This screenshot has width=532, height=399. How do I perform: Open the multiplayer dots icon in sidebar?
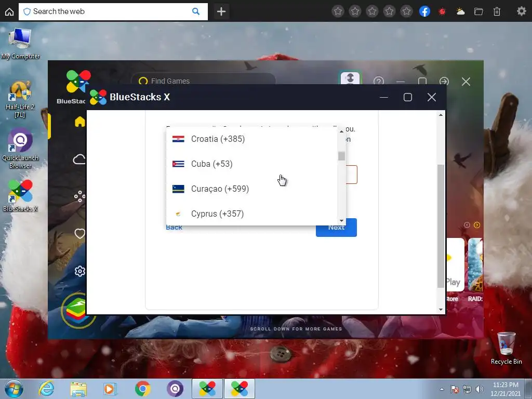point(79,196)
